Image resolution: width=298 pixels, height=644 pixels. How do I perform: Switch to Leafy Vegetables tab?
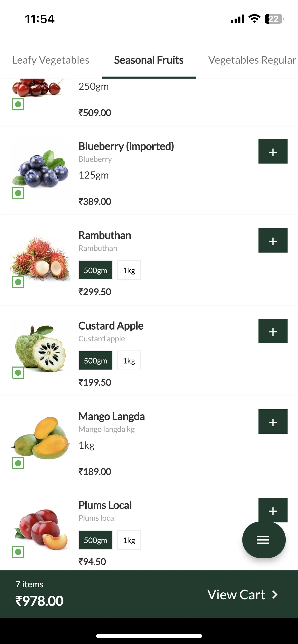tap(51, 60)
